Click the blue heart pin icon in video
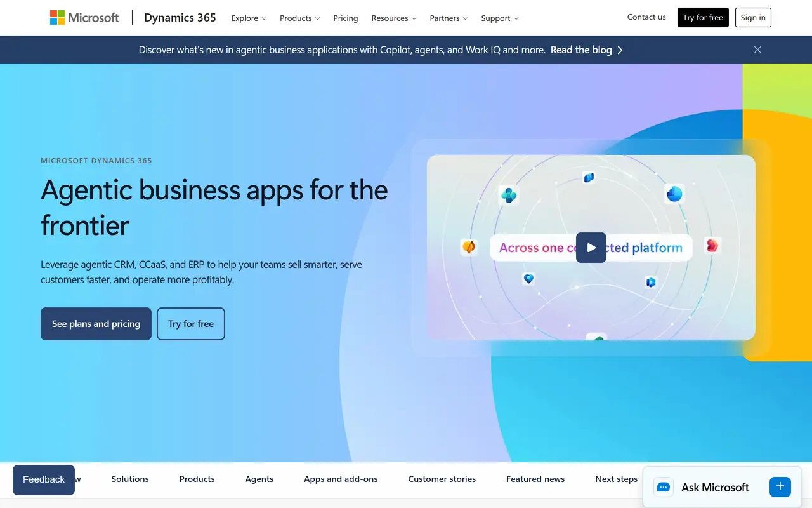This screenshot has width=812, height=508. click(x=528, y=278)
